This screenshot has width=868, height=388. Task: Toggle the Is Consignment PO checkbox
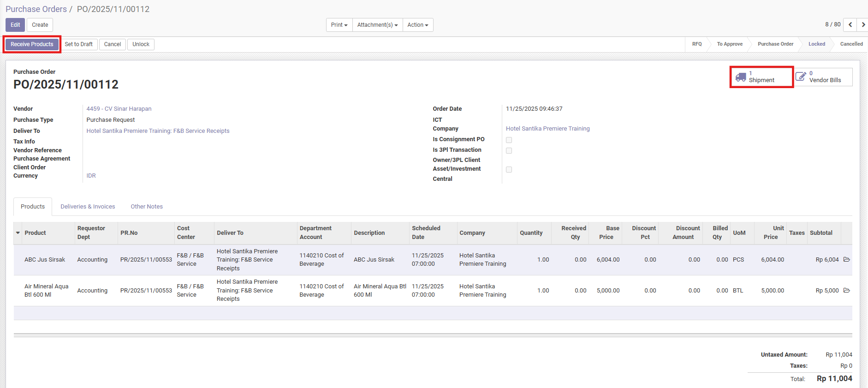(x=509, y=140)
